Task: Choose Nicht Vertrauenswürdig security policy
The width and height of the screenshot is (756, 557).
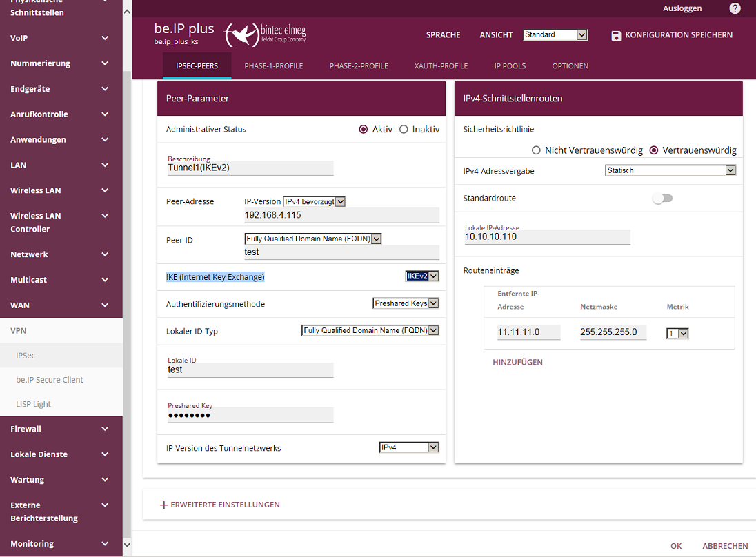Action: pos(536,150)
